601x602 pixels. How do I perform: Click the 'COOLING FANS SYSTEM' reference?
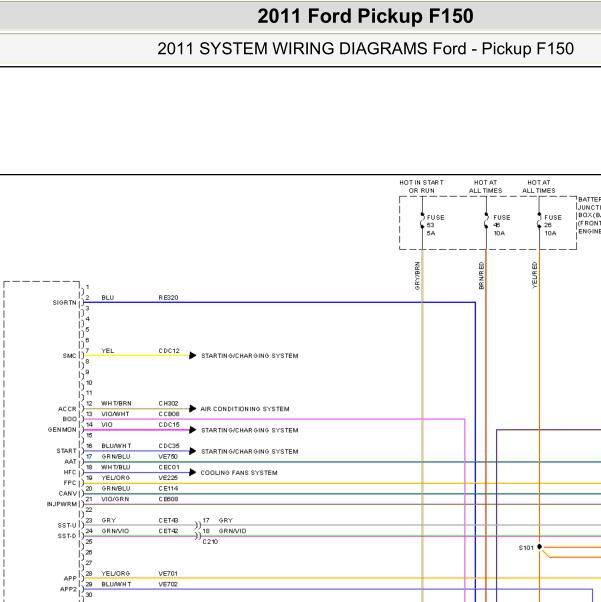pos(239,473)
